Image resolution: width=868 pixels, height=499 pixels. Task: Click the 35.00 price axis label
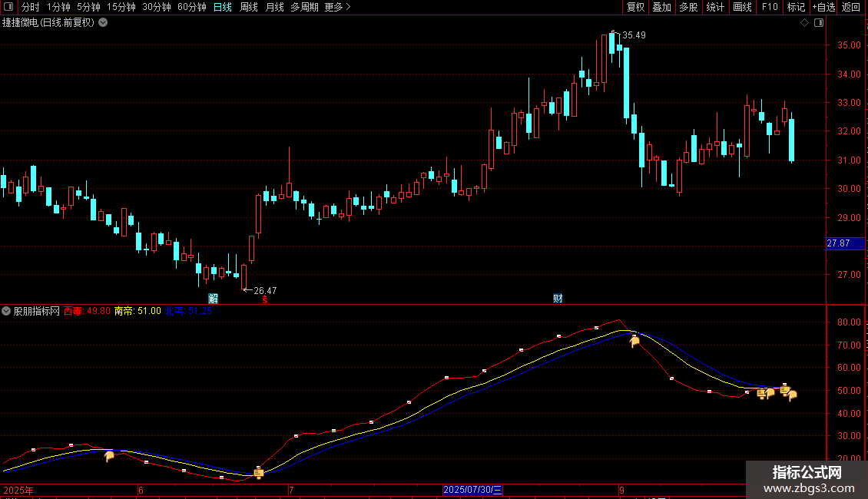[x=849, y=45]
